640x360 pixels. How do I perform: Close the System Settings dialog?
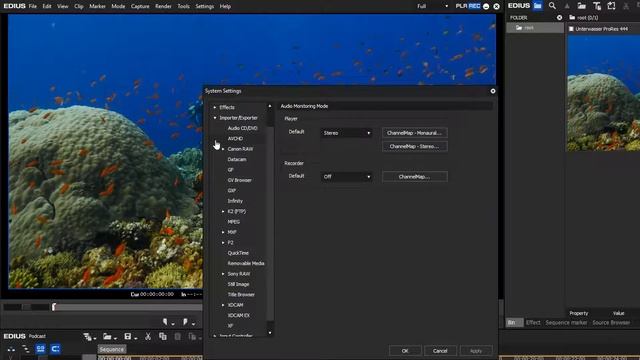point(493,91)
